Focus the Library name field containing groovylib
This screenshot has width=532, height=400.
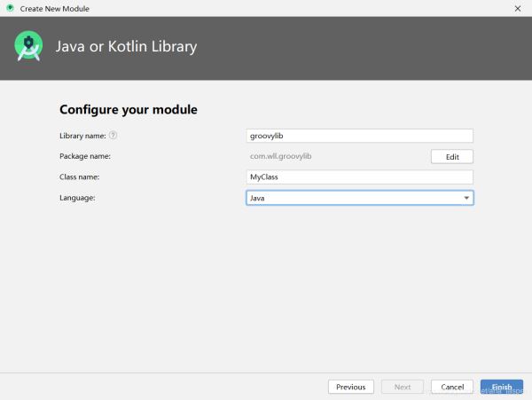coord(359,136)
